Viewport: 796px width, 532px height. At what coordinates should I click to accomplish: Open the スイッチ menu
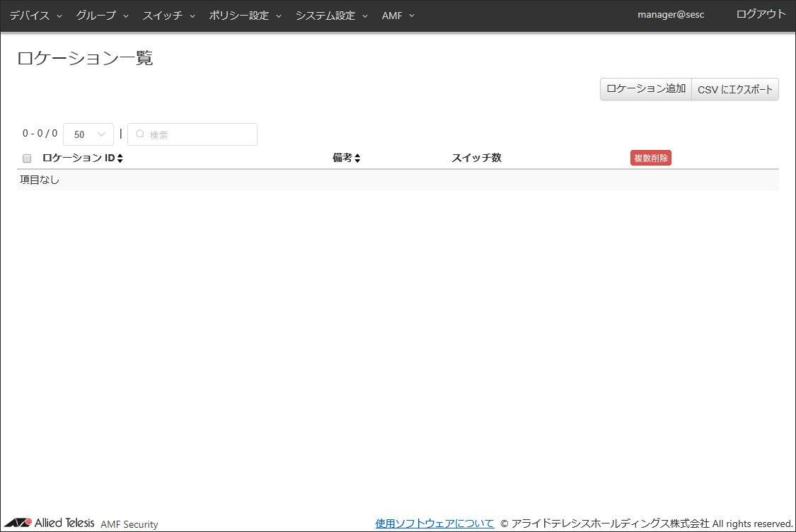[x=168, y=16]
